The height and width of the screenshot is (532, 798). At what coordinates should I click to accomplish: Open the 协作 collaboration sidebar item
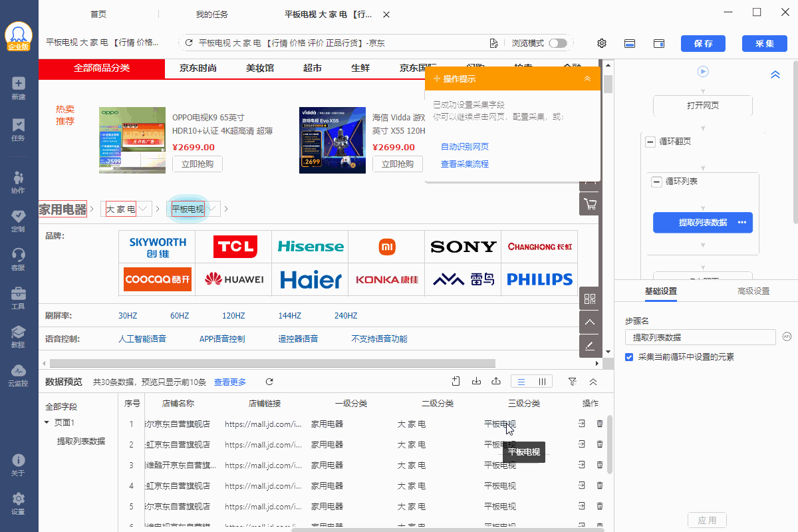pos(19,182)
